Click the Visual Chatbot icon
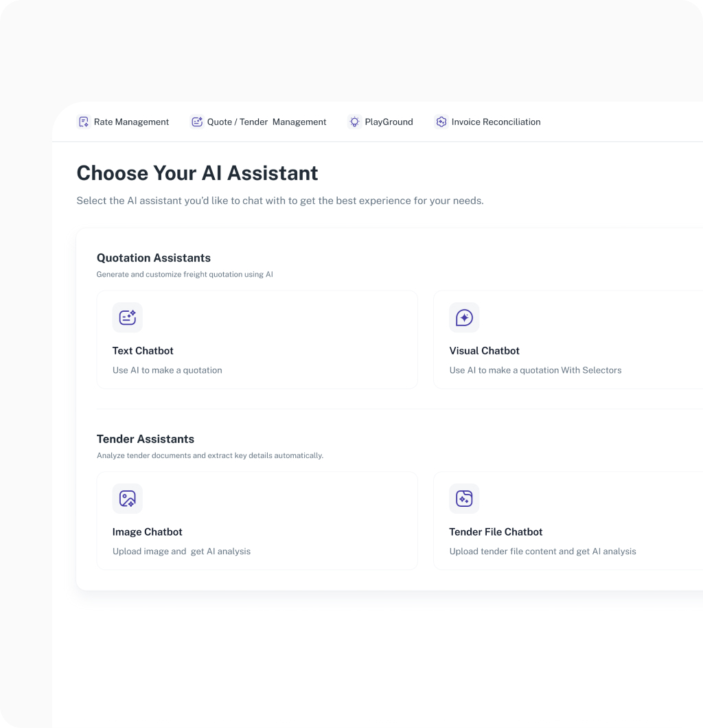This screenshot has height=728, width=703. 464,317
